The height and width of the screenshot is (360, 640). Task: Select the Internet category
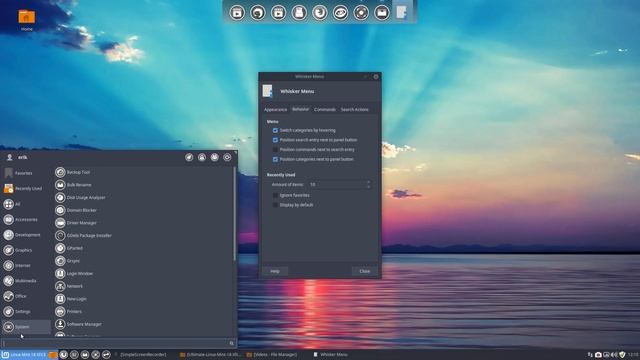[x=26, y=266]
